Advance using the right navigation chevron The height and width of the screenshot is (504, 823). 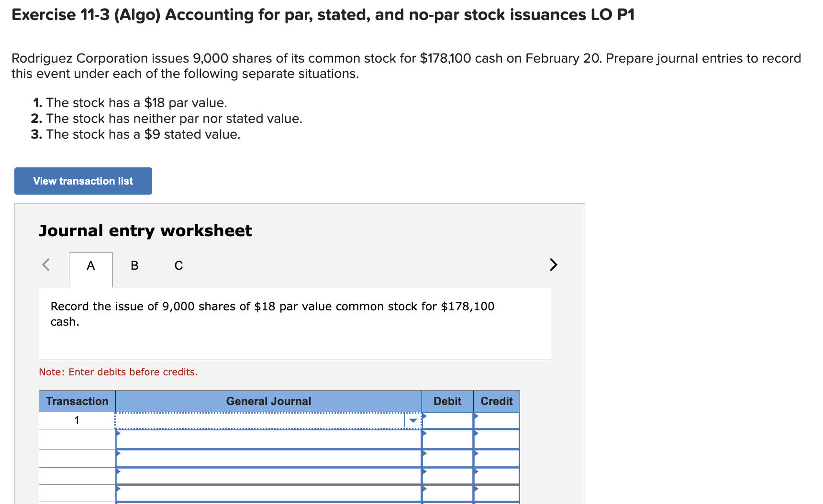[x=553, y=265]
